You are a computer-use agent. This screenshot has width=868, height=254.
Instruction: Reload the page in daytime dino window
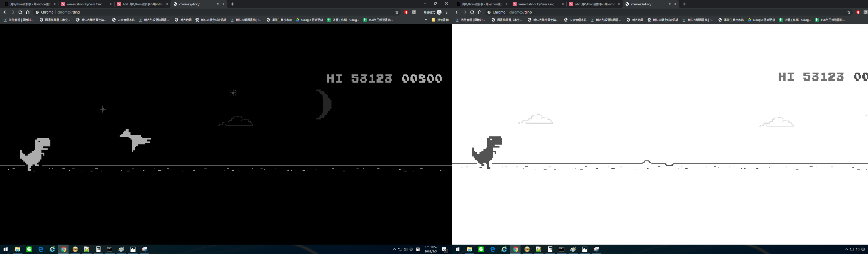coord(472,12)
